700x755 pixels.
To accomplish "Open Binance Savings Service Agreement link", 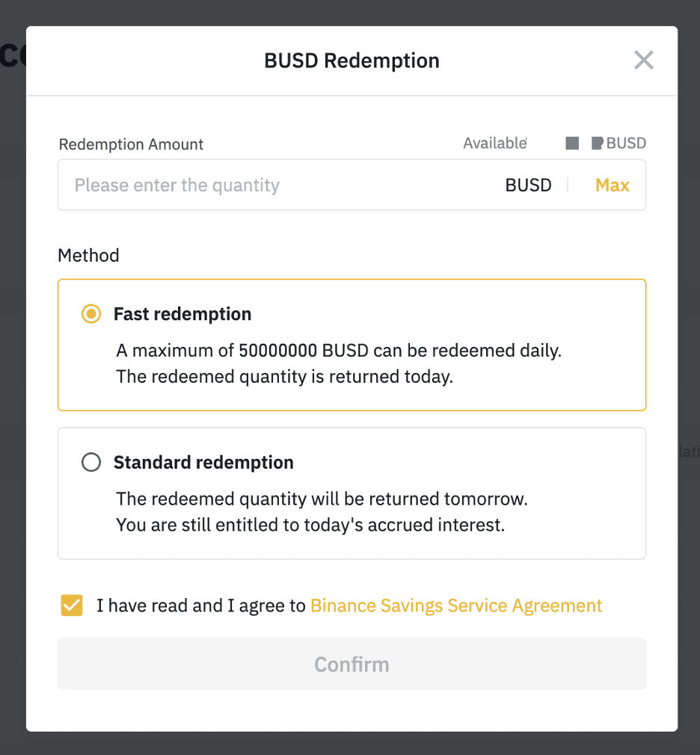I will click(456, 605).
